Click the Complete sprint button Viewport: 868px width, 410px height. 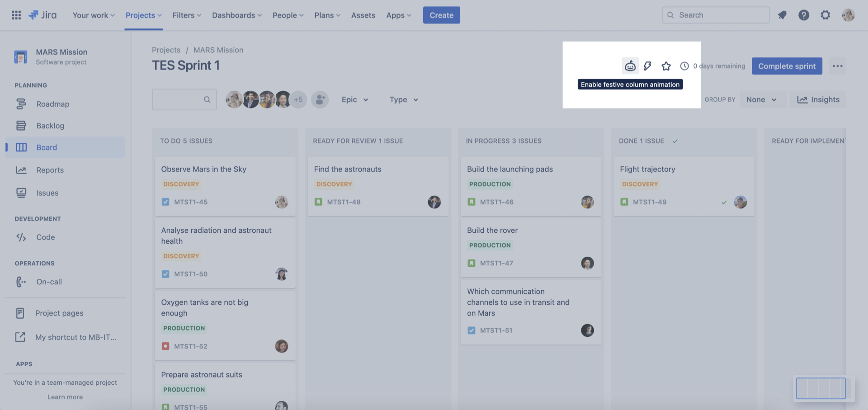tap(787, 66)
